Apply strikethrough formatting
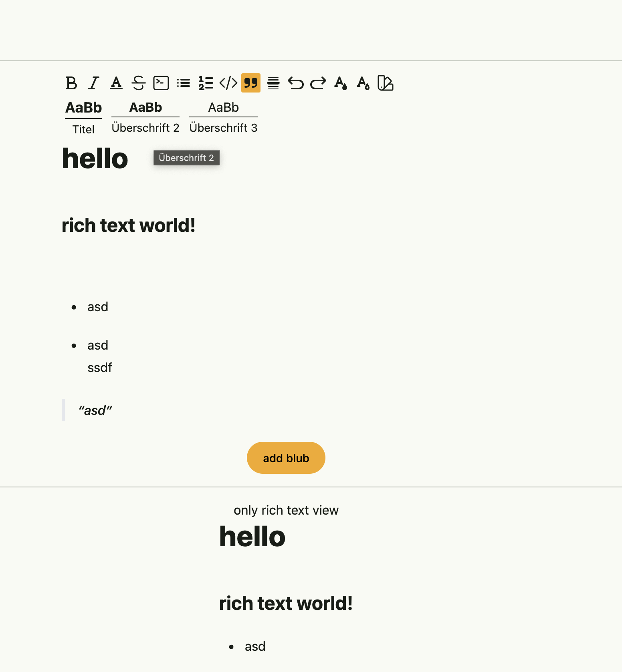 point(139,83)
